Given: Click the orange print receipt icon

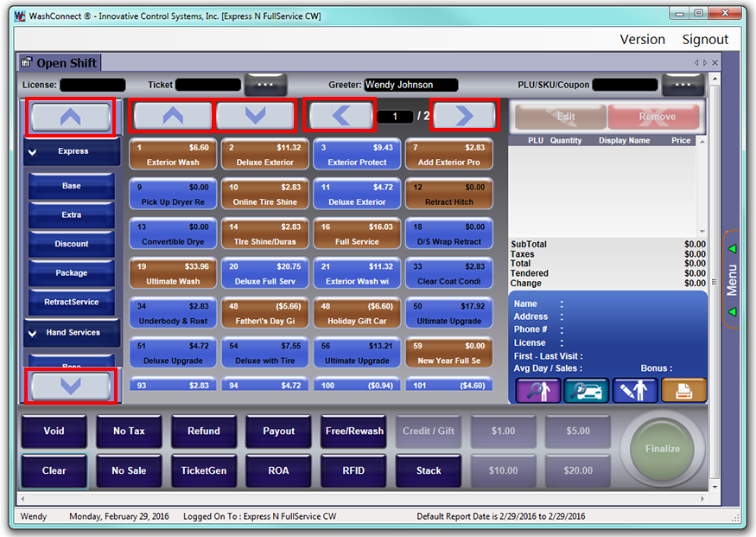Looking at the screenshot, I should (683, 391).
